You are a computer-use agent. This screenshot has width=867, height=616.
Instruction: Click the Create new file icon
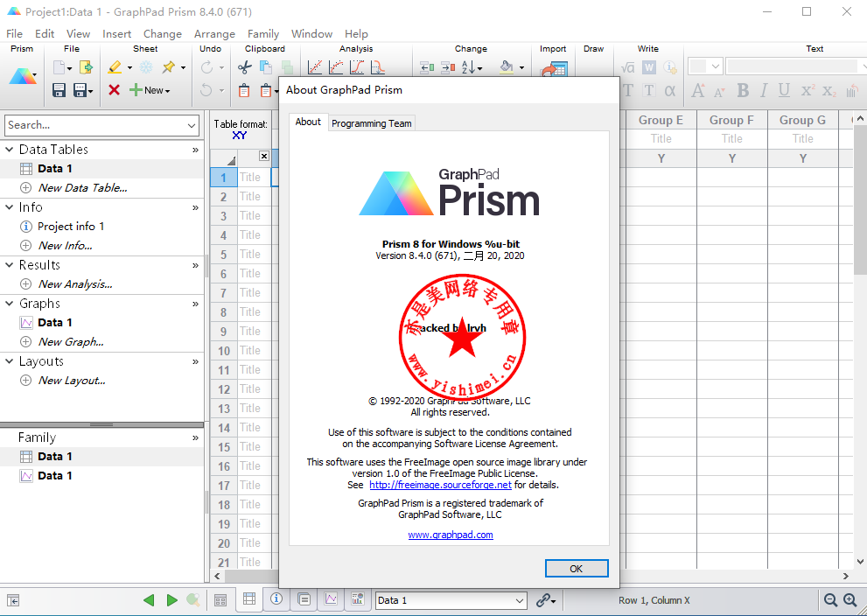coord(59,67)
